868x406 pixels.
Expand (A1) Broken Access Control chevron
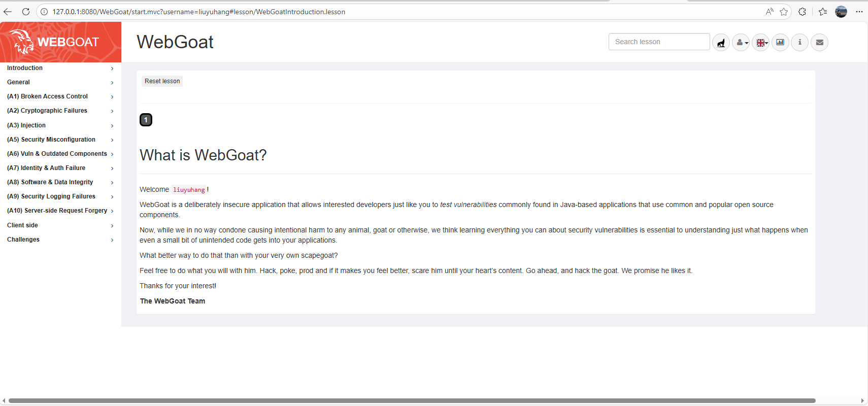[112, 97]
